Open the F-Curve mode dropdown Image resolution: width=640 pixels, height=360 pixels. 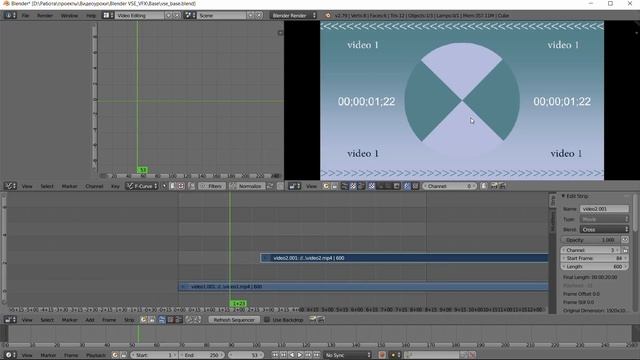(142, 186)
